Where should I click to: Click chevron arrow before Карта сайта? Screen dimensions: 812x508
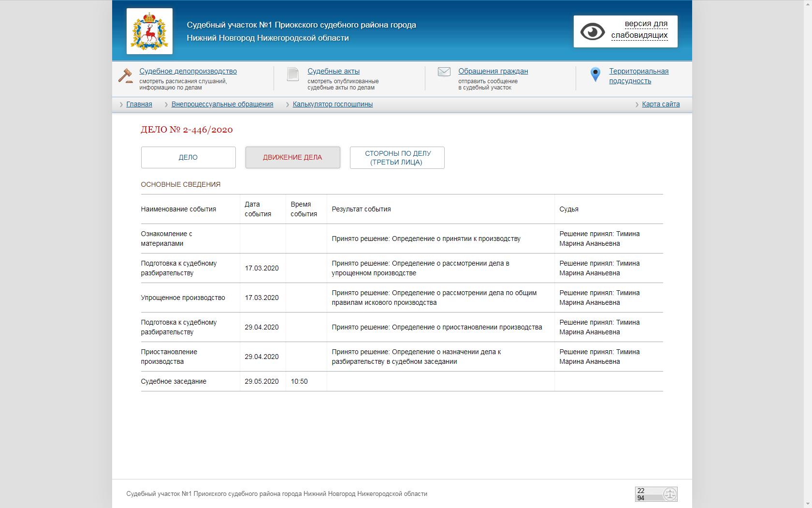pos(637,105)
